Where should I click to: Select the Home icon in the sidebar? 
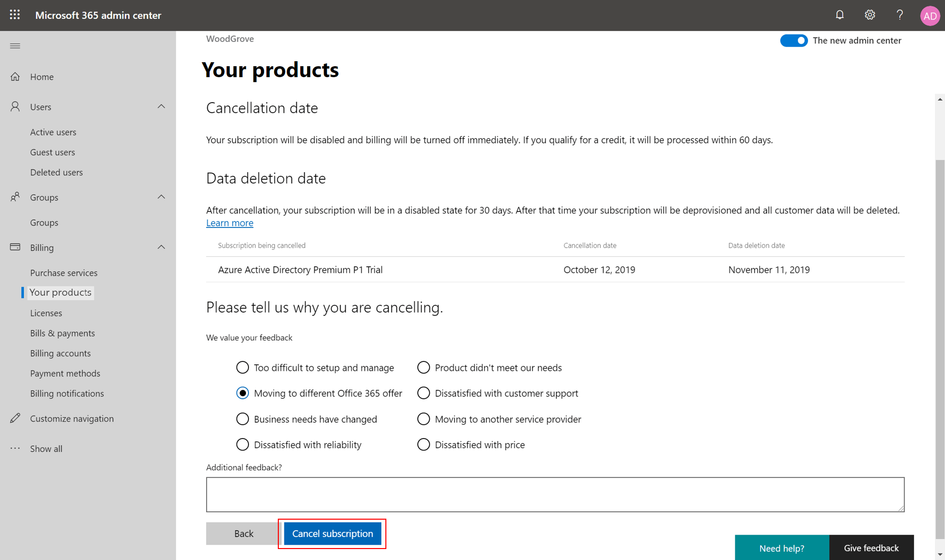16,76
